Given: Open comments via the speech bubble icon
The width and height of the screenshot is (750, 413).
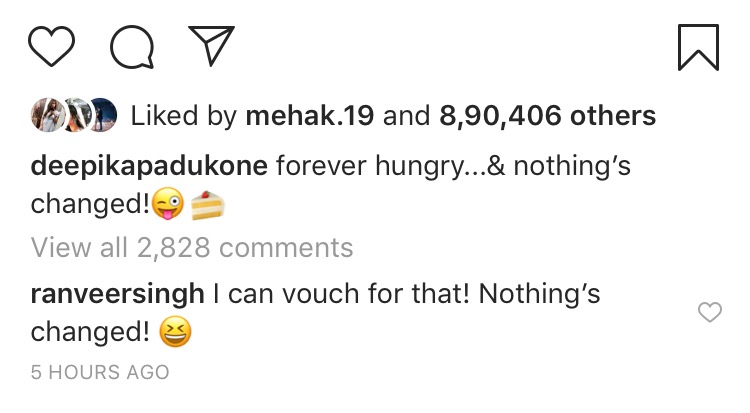Looking at the screenshot, I should click(132, 47).
